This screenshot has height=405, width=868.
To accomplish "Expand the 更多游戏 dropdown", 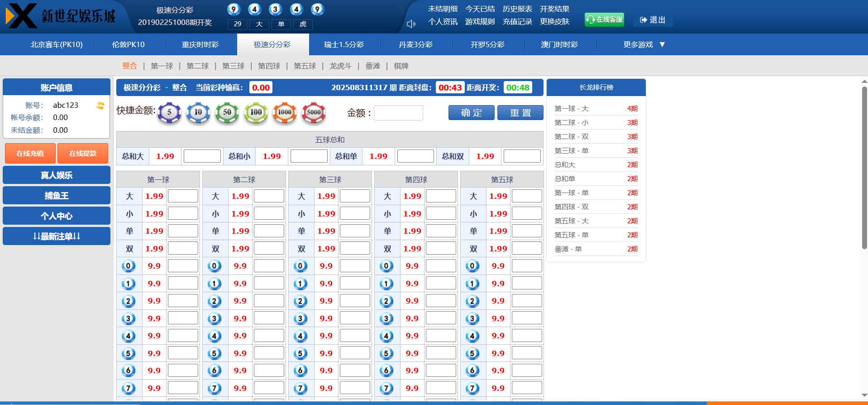I will [x=644, y=44].
